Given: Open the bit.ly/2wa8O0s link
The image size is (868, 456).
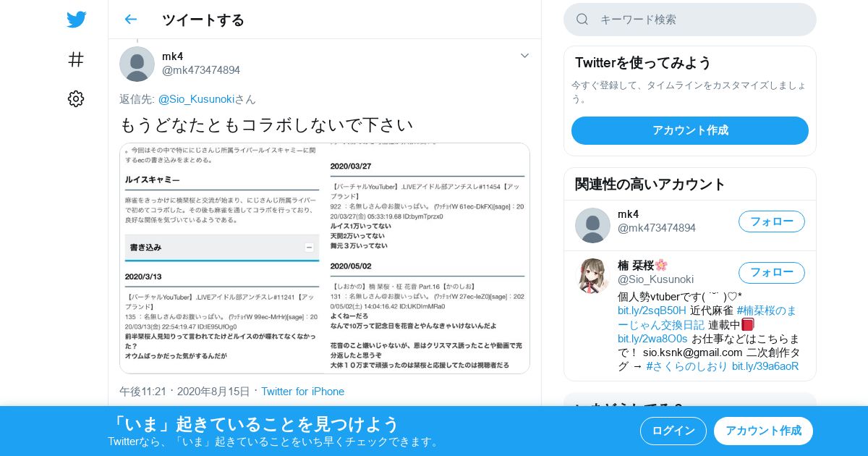Looking at the screenshot, I should 652,339.
